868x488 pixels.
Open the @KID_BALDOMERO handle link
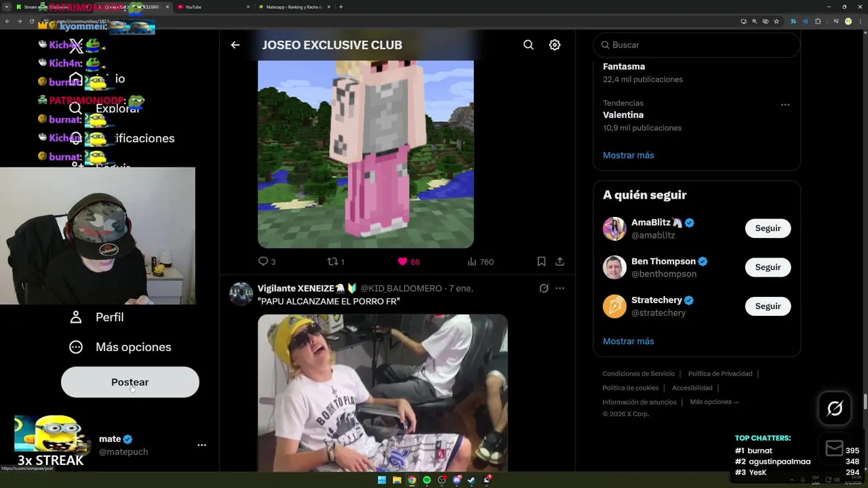coord(401,289)
